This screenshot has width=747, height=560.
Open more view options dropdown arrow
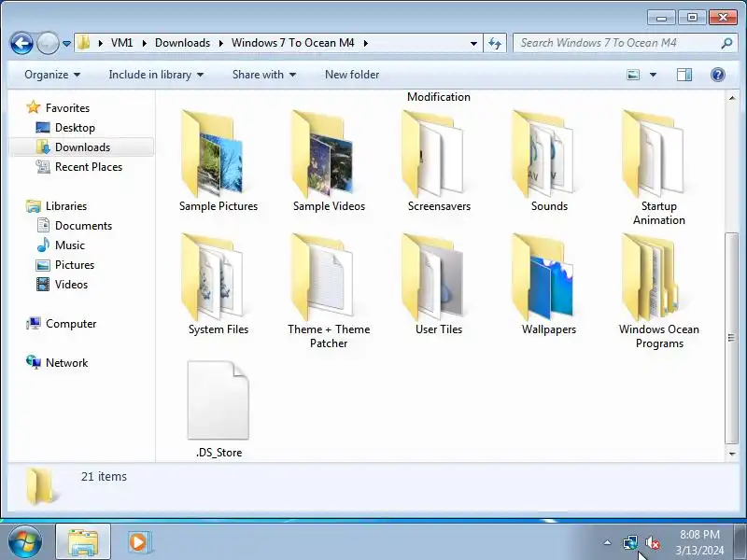(653, 75)
